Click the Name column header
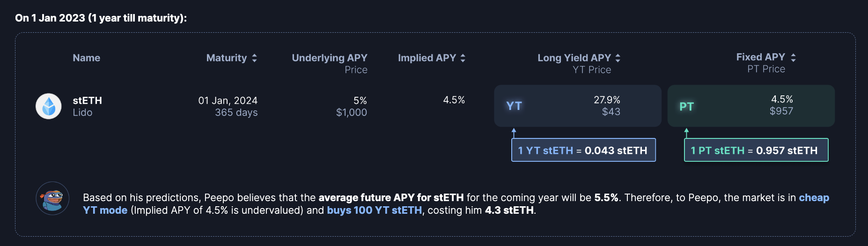Viewport: 868px width, 246px height. point(87,58)
